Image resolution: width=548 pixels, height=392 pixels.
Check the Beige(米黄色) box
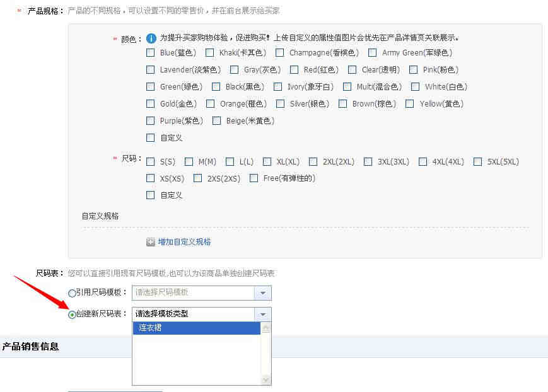click(217, 121)
